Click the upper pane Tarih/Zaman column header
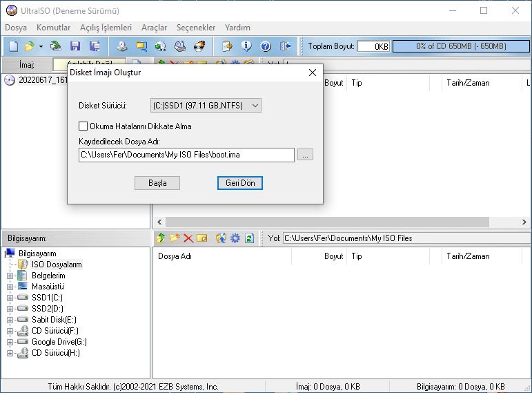532x393 pixels. tap(482, 83)
